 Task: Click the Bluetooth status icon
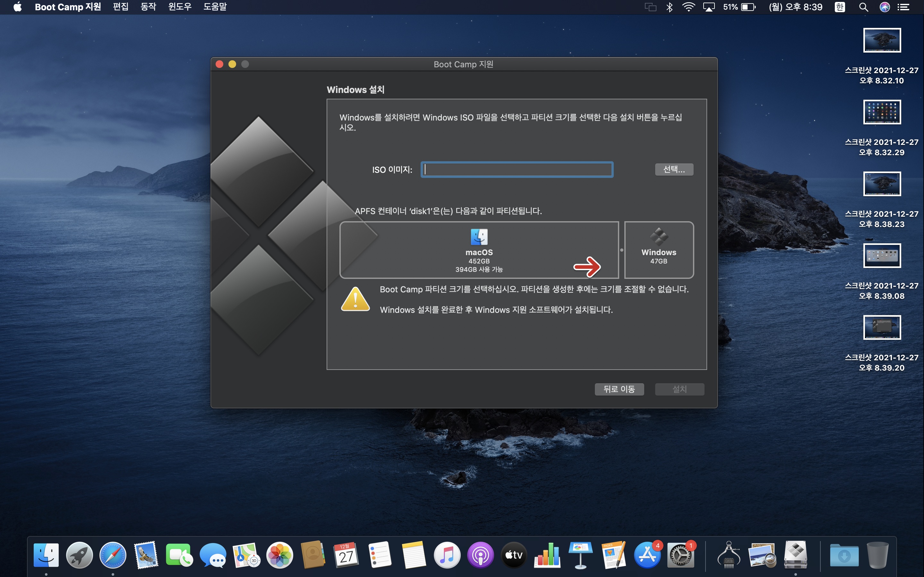[669, 7]
